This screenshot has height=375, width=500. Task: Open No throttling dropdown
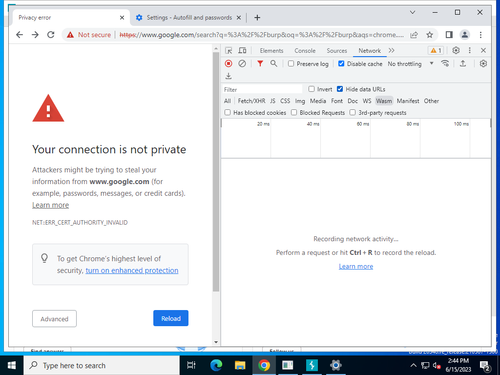410,63
